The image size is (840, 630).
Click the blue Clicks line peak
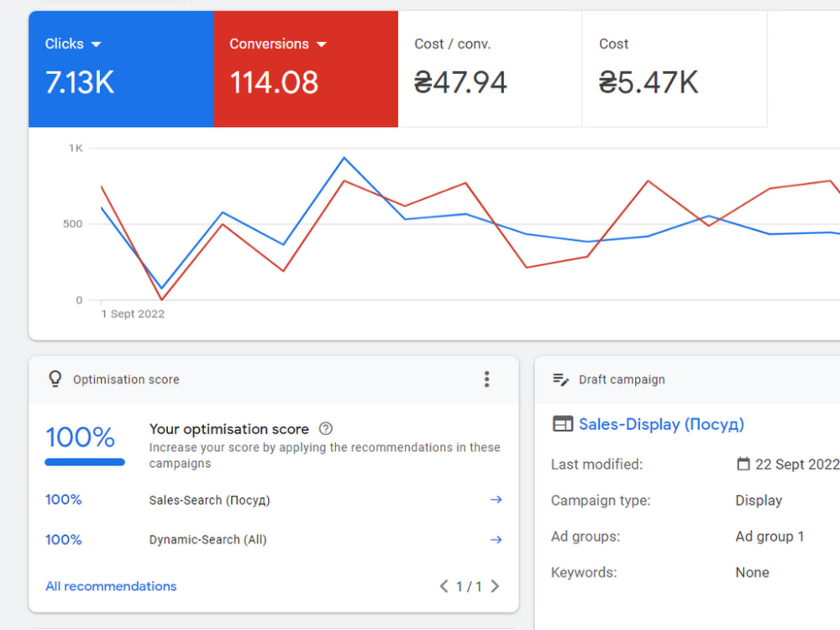coord(344,158)
